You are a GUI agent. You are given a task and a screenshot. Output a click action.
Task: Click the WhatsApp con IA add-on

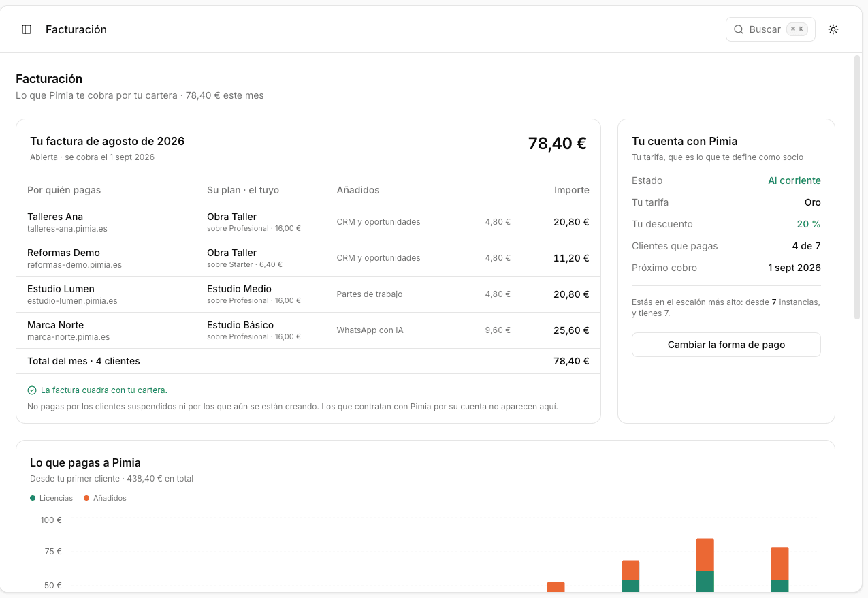(x=370, y=330)
